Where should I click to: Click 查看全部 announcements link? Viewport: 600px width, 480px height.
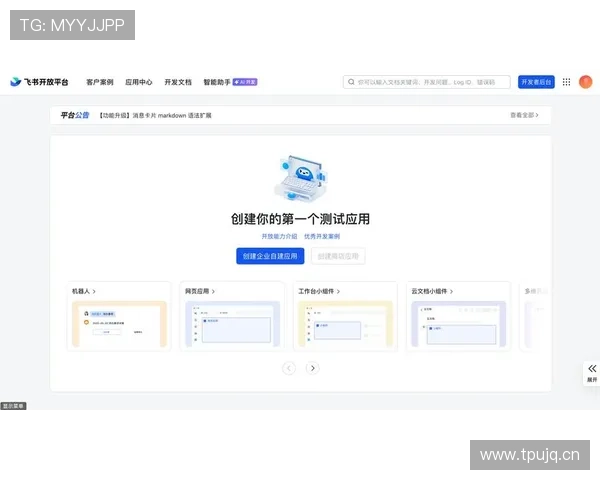click(524, 115)
